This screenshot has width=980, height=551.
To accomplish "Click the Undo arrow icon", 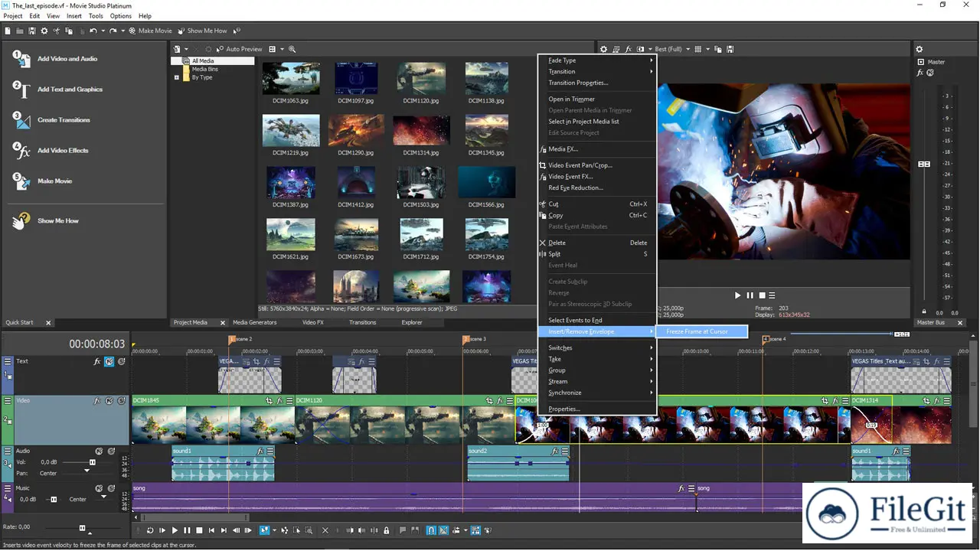I will coord(93,31).
